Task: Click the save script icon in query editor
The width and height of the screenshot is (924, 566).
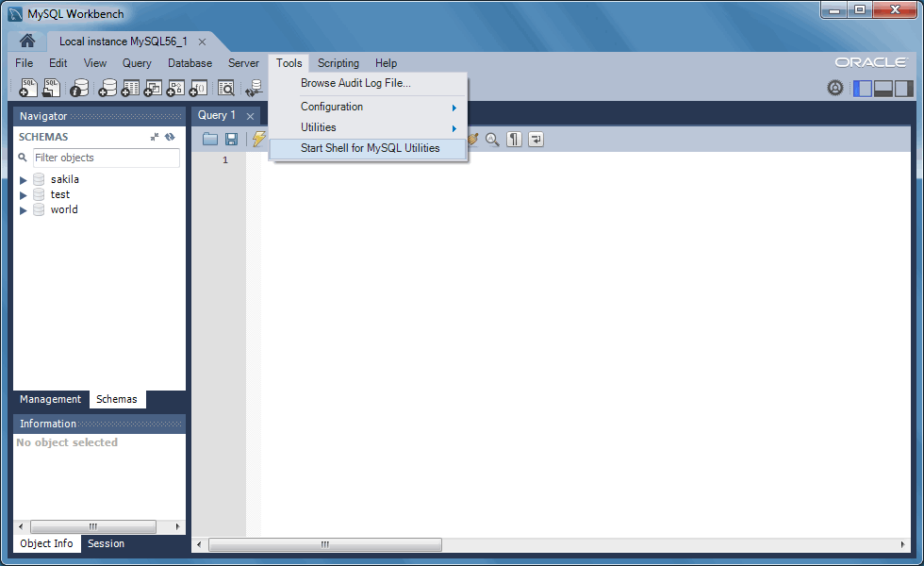Action: pos(231,140)
